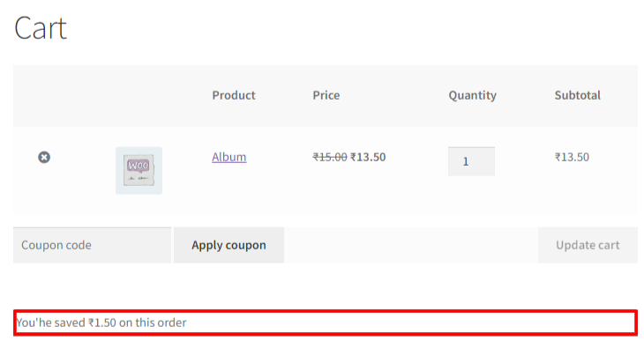Open the Album product link

[x=229, y=157]
